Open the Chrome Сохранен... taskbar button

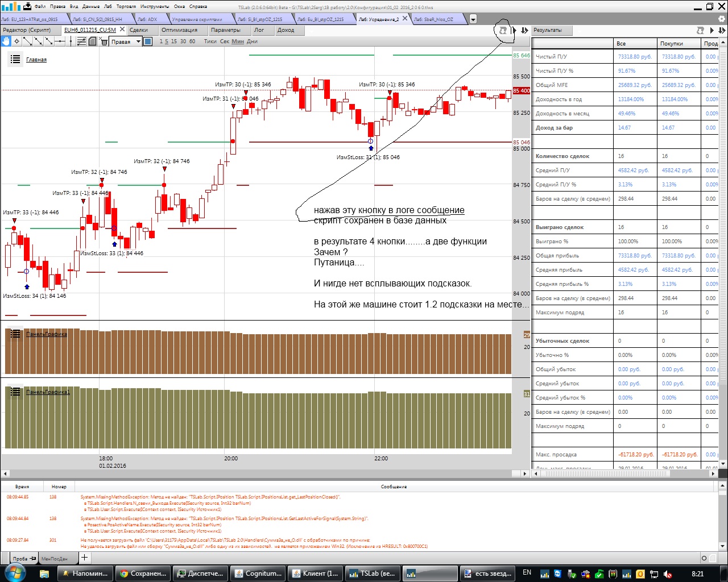pyautogui.click(x=142, y=573)
